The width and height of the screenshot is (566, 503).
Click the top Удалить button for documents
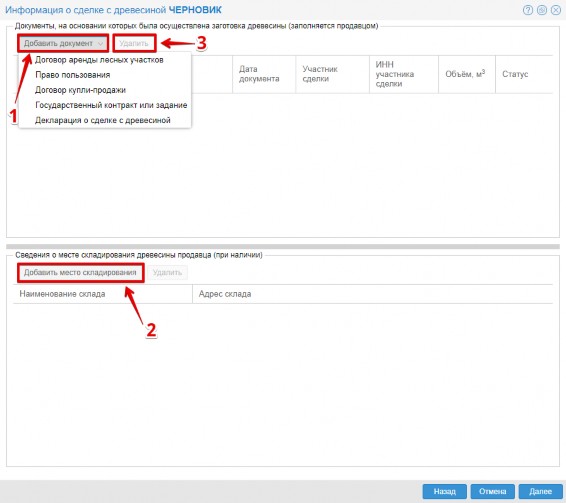(134, 43)
